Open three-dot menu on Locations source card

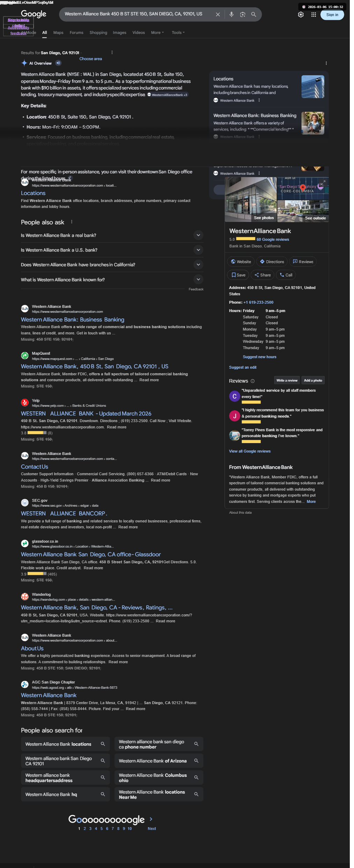[259, 100]
